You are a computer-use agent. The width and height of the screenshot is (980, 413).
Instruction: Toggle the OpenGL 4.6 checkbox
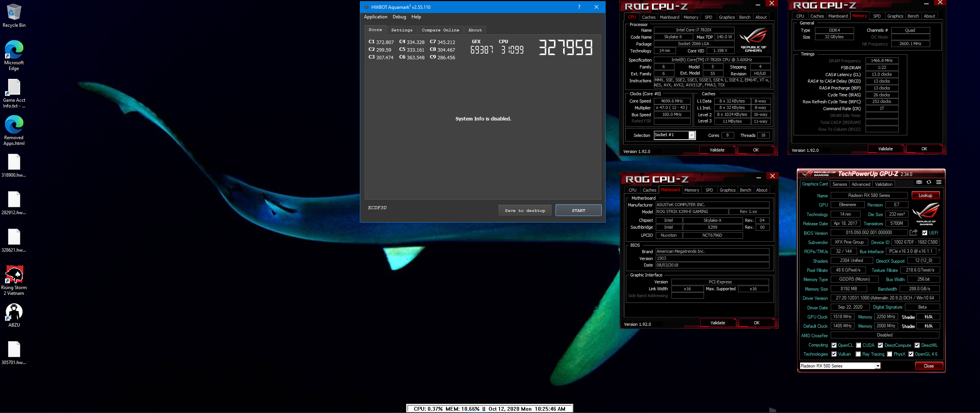coord(911,354)
